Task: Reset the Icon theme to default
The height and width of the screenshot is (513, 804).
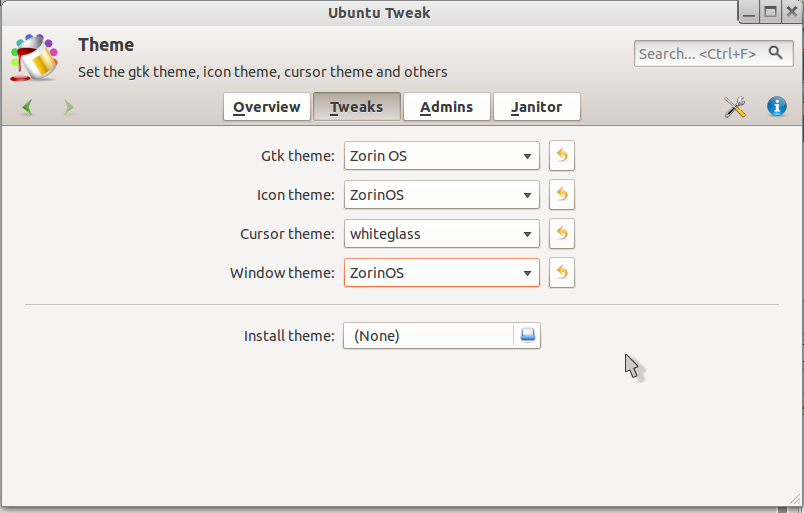Action: (562, 195)
